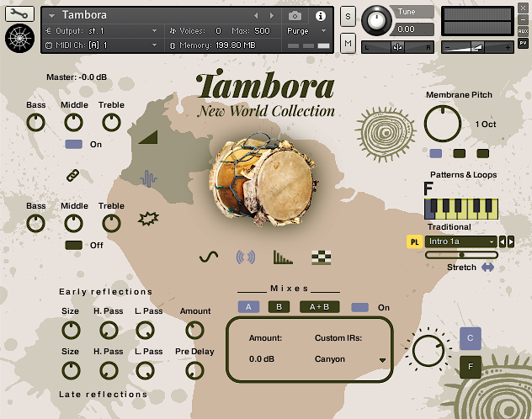532x419 pixels.
Task: Click the Pre Delay knob
Action: click(x=194, y=370)
